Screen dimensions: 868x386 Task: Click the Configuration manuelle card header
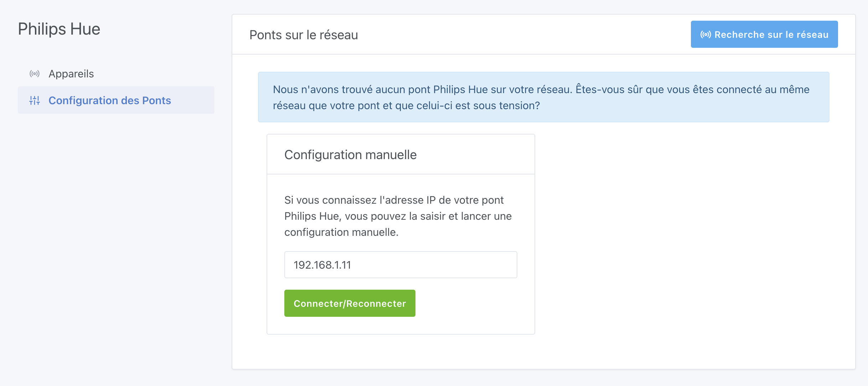pos(350,154)
